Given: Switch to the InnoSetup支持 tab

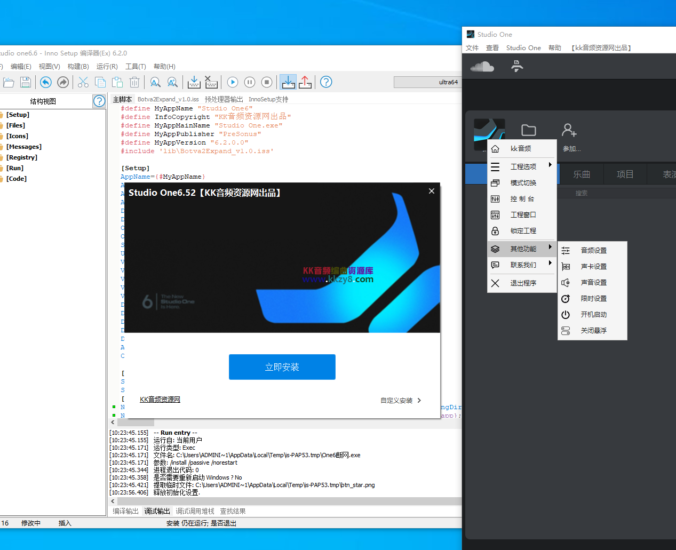Looking at the screenshot, I should (268, 100).
